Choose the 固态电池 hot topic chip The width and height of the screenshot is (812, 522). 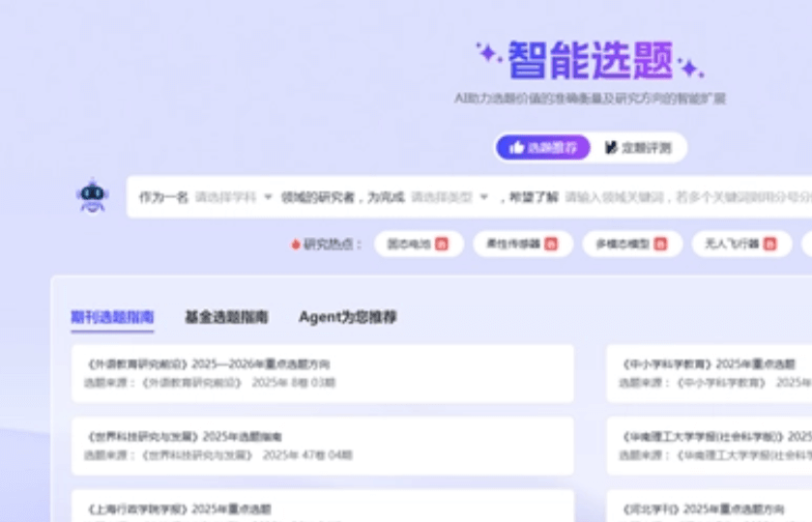coord(419,244)
